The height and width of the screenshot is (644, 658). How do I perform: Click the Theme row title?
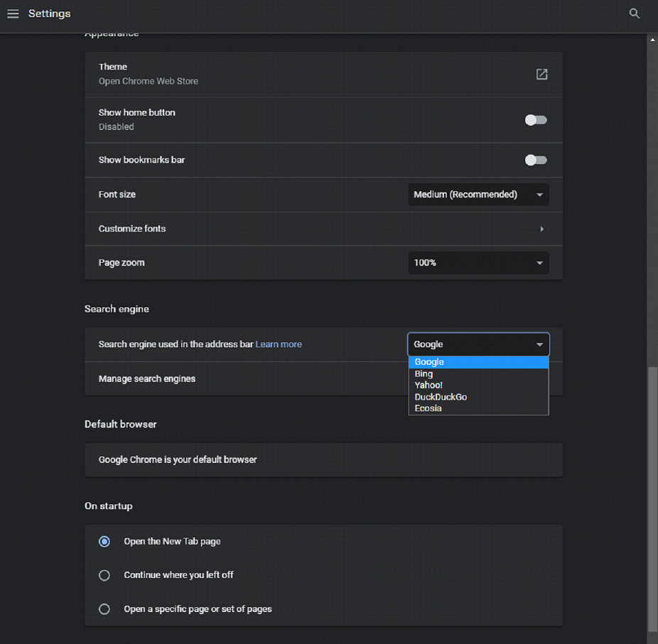click(112, 67)
